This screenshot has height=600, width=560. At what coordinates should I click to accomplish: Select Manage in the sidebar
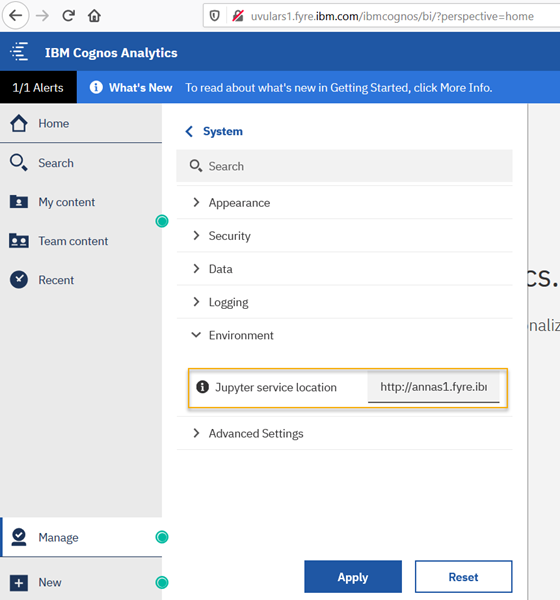tap(81, 537)
